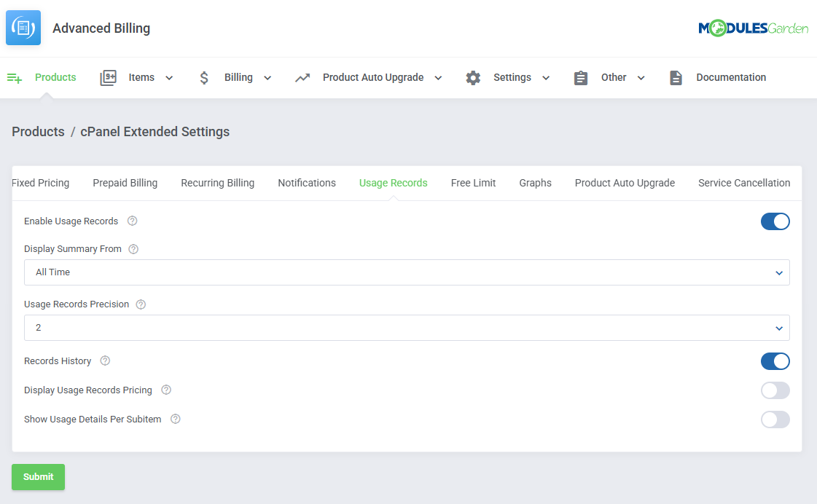Click the Advanced Billing title text

pyautogui.click(x=101, y=28)
